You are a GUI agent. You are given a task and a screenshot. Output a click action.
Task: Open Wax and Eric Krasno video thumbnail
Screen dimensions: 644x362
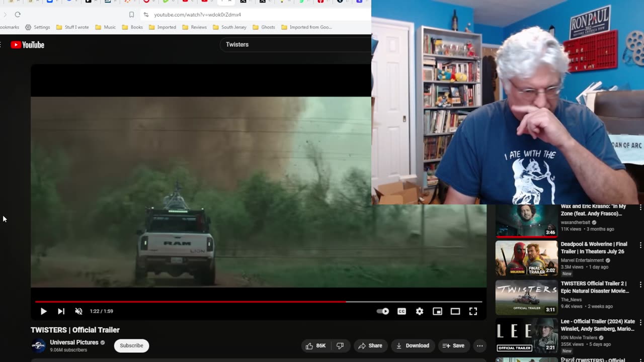coord(526,220)
